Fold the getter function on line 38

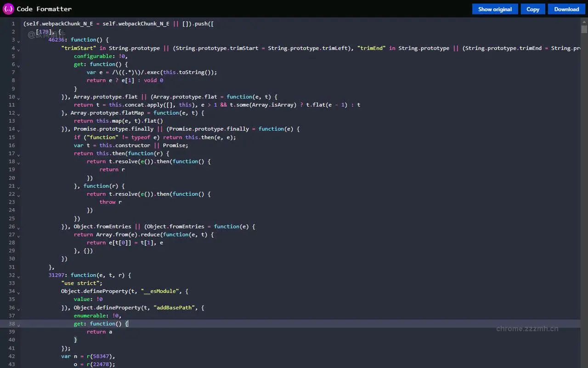18,326
